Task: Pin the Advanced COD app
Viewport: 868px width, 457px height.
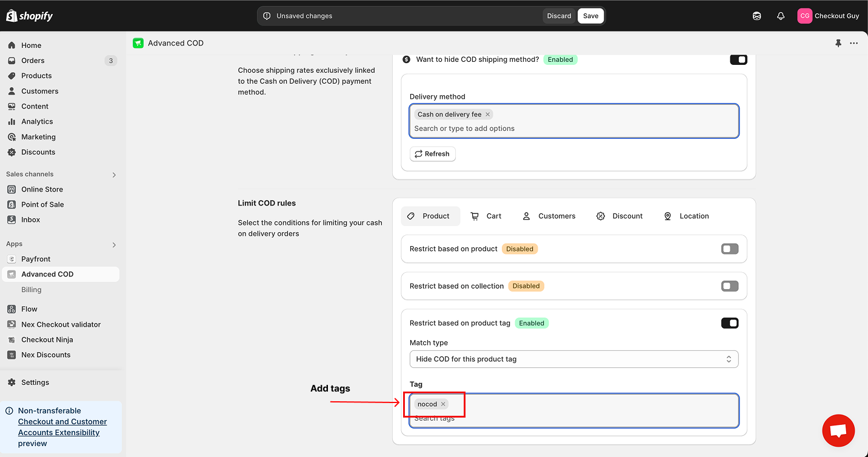Action: pos(838,43)
